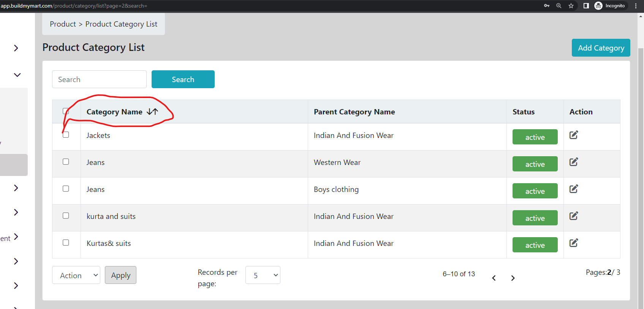This screenshot has height=309, width=644.
Task: Edit the Jeans row under Boys clothing
Action: [573, 189]
